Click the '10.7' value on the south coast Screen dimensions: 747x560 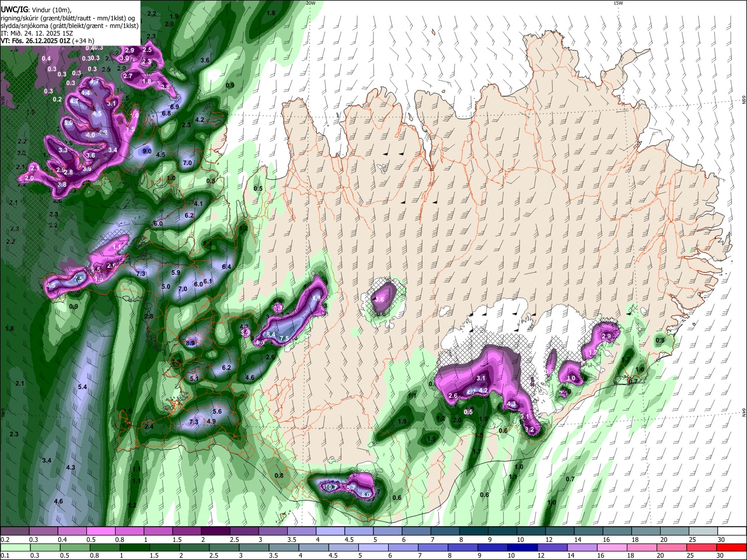click(330, 487)
